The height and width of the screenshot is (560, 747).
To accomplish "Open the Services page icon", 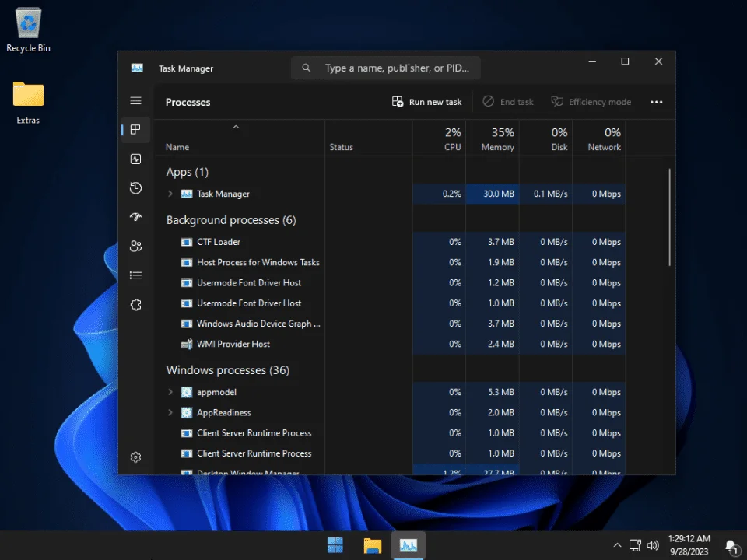I will 135,305.
